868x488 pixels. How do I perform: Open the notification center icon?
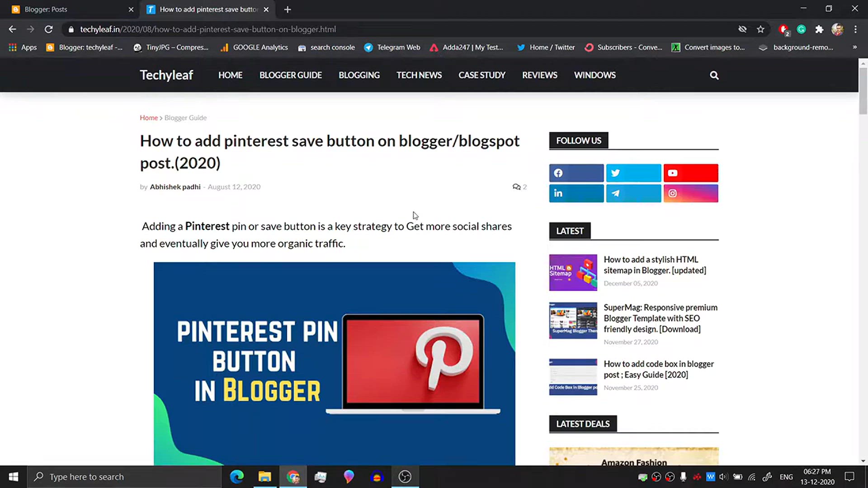click(849, 477)
